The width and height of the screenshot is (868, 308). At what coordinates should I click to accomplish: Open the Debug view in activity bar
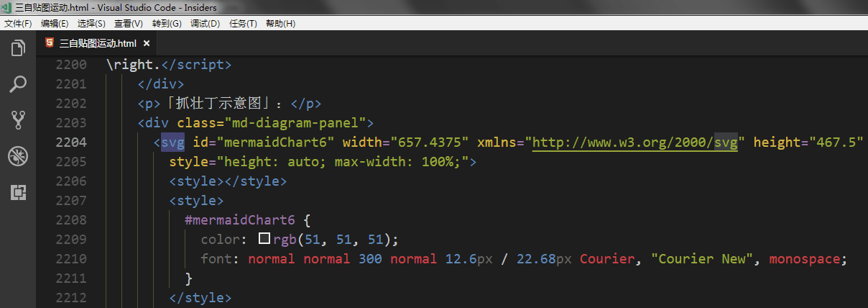pyautogui.click(x=18, y=156)
